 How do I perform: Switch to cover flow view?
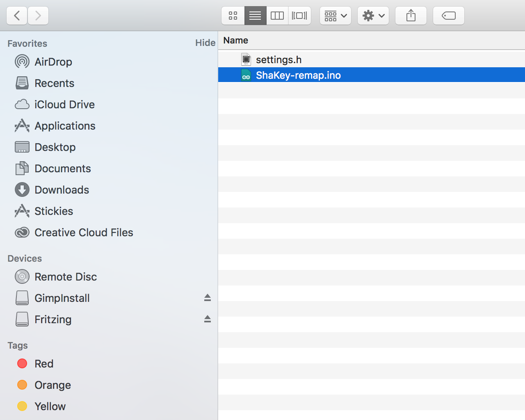click(299, 16)
